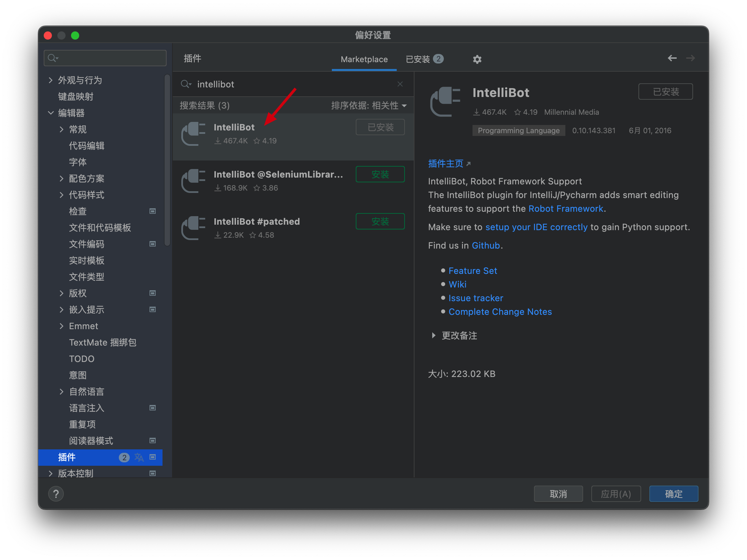This screenshot has height=560, width=747.
Task: Click the back navigation arrow
Action: click(672, 58)
